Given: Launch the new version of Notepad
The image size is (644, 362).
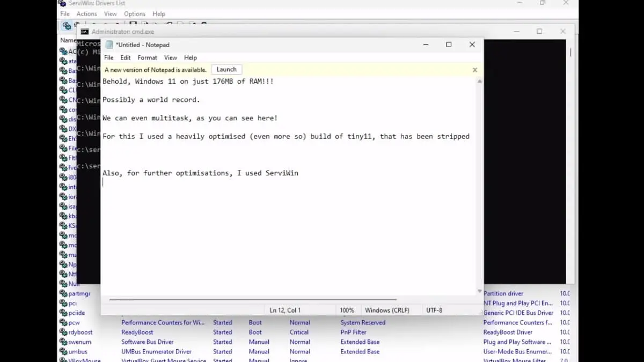Looking at the screenshot, I should [x=226, y=70].
